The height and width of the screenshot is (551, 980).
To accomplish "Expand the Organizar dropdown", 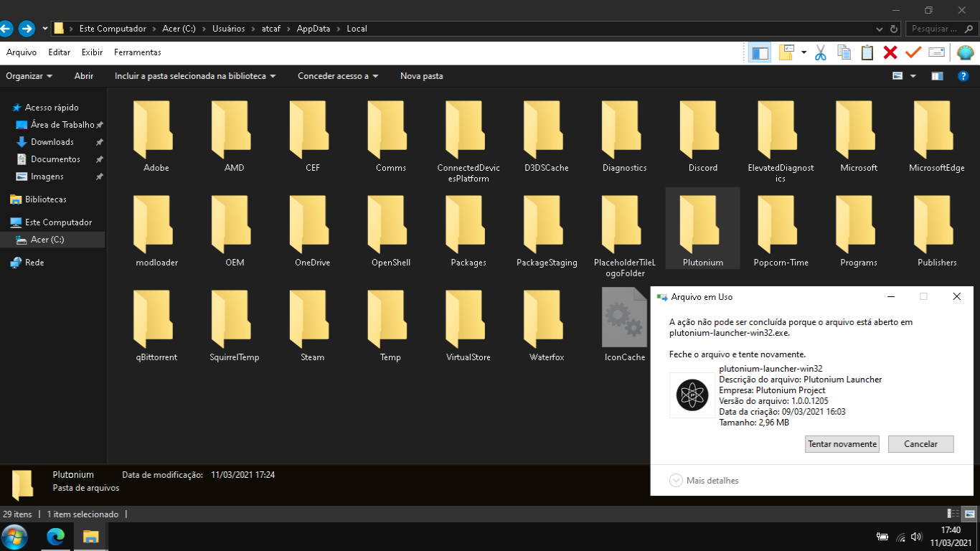I will coord(29,76).
